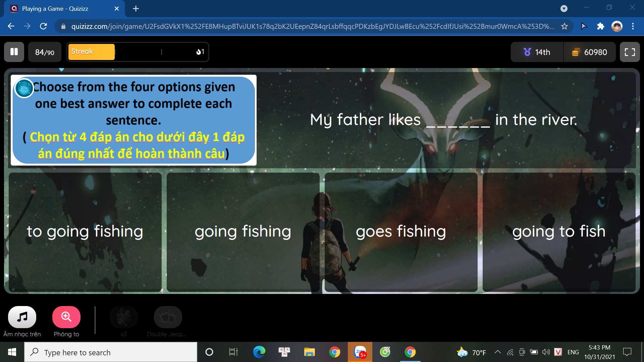
Task: Click the Phóng to zoom button
Action: 66,317
